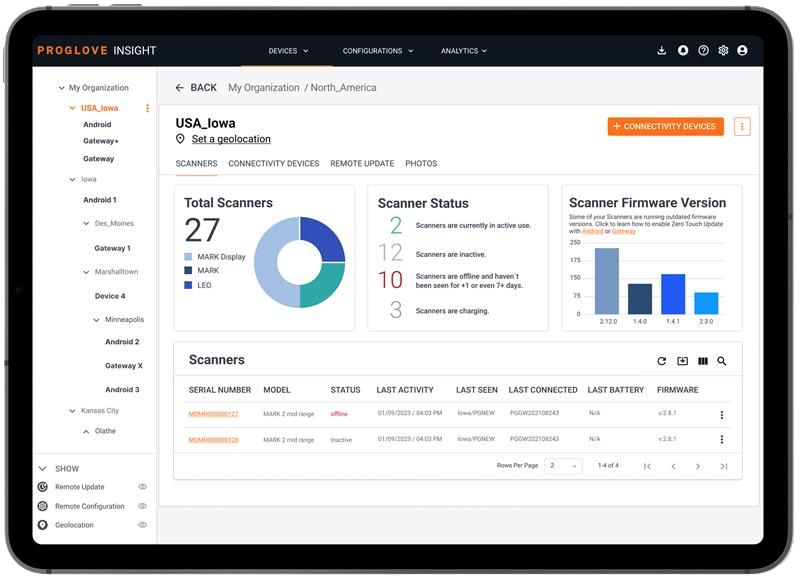Switch to Connectivity Devices tab
The width and height of the screenshot is (800, 580).
click(x=274, y=163)
